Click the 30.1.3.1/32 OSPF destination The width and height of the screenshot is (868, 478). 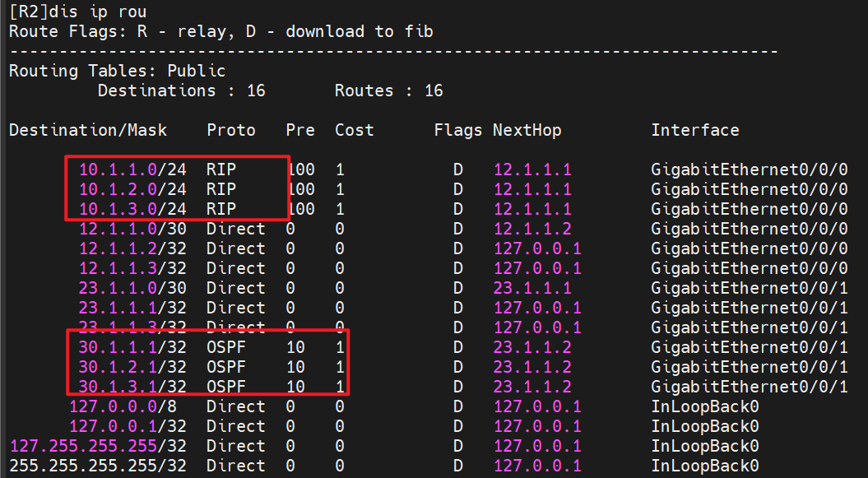point(128,387)
